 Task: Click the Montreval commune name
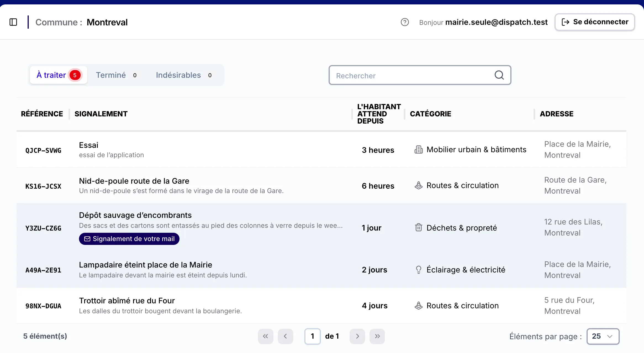[107, 22]
